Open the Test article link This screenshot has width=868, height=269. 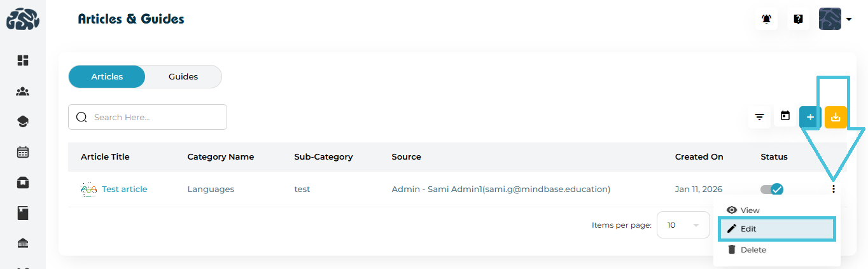[x=124, y=189]
